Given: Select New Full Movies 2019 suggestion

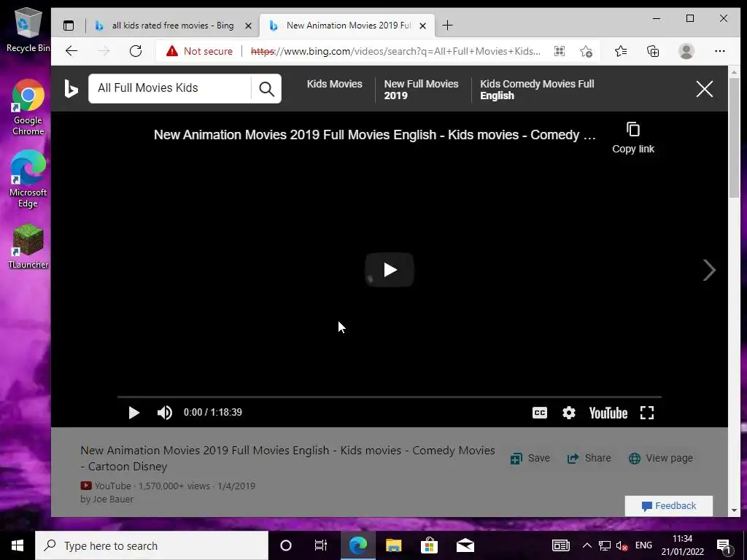Looking at the screenshot, I should pos(421,90).
